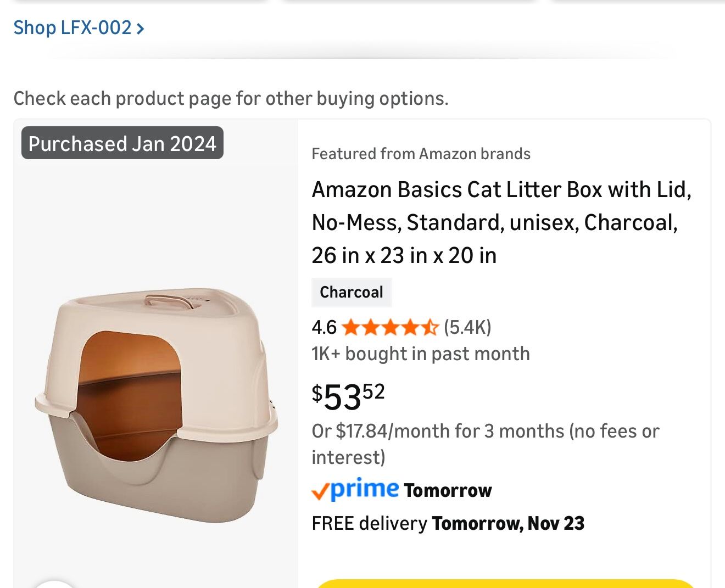Click the third orange rating star
The image size is (725, 588).
coord(391,327)
